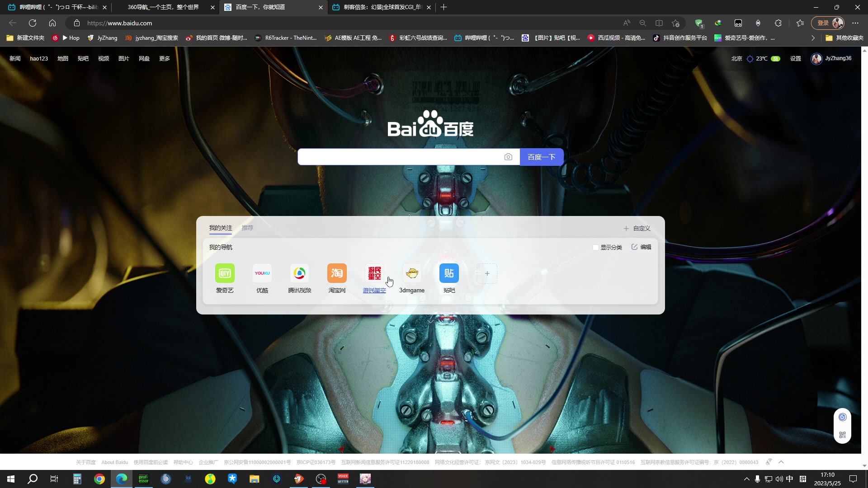Screen dimensions: 868x488
Task: Open the Tieba (贴吧) shortcut icon
Action: coord(449,273)
